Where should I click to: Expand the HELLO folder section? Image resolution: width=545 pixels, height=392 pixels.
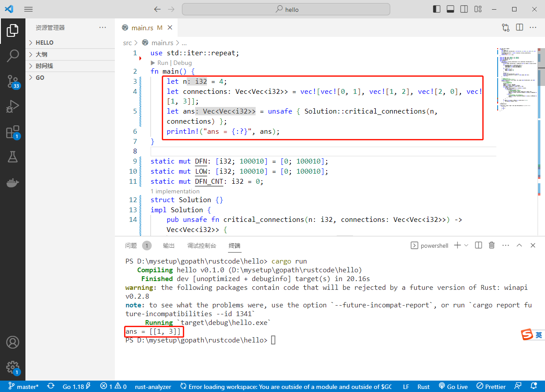click(x=70, y=43)
